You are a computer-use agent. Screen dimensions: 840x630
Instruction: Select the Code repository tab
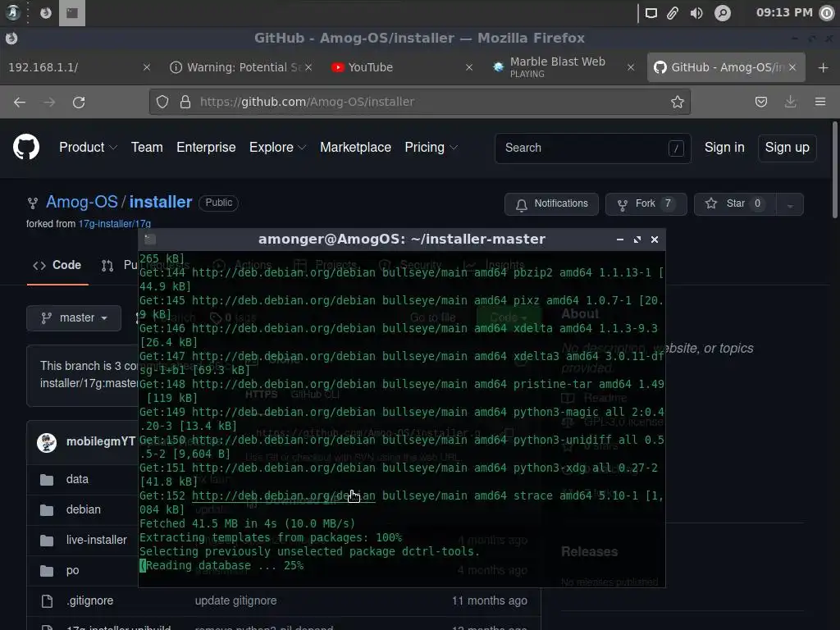57,265
